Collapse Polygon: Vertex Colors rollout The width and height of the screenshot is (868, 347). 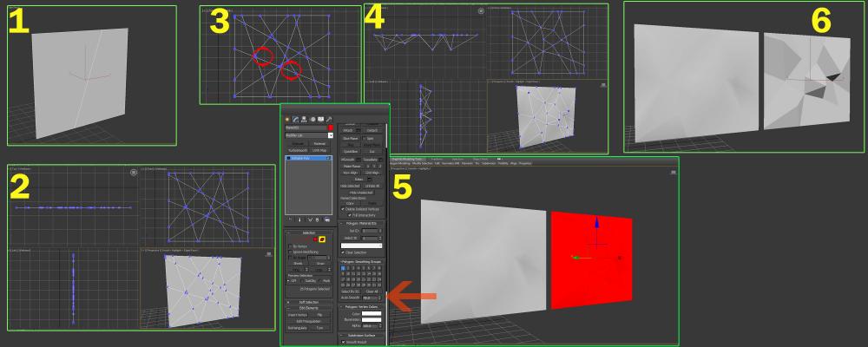pyautogui.click(x=361, y=306)
